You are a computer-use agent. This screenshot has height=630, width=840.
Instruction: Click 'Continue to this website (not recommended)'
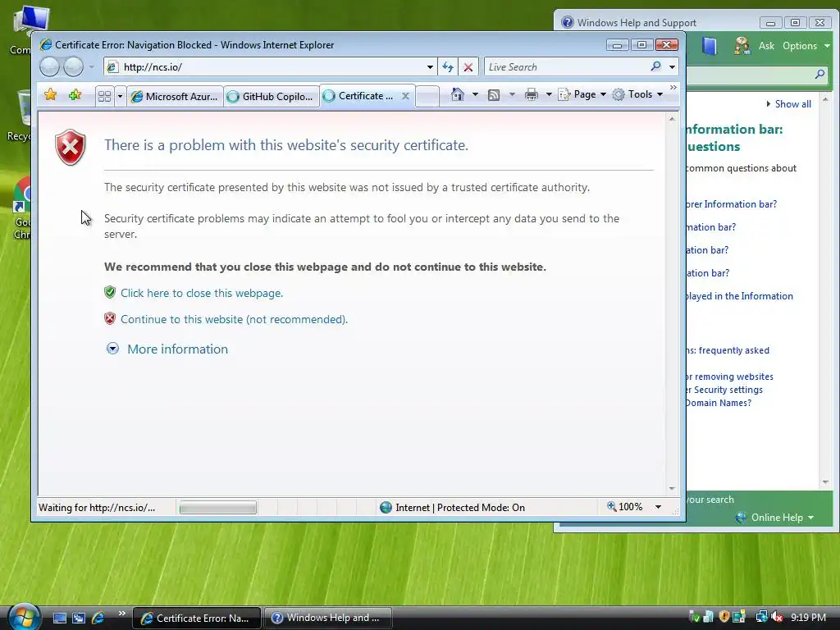pos(234,319)
